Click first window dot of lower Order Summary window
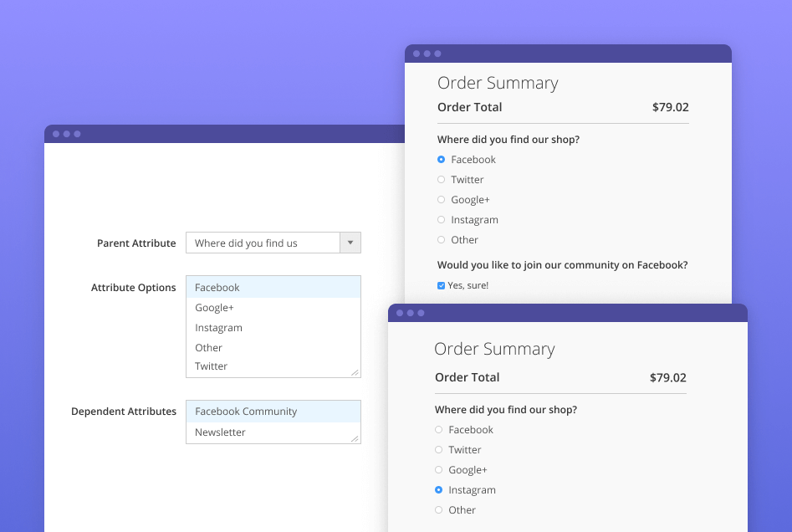The height and width of the screenshot is (532, 792). pos(400,313)
